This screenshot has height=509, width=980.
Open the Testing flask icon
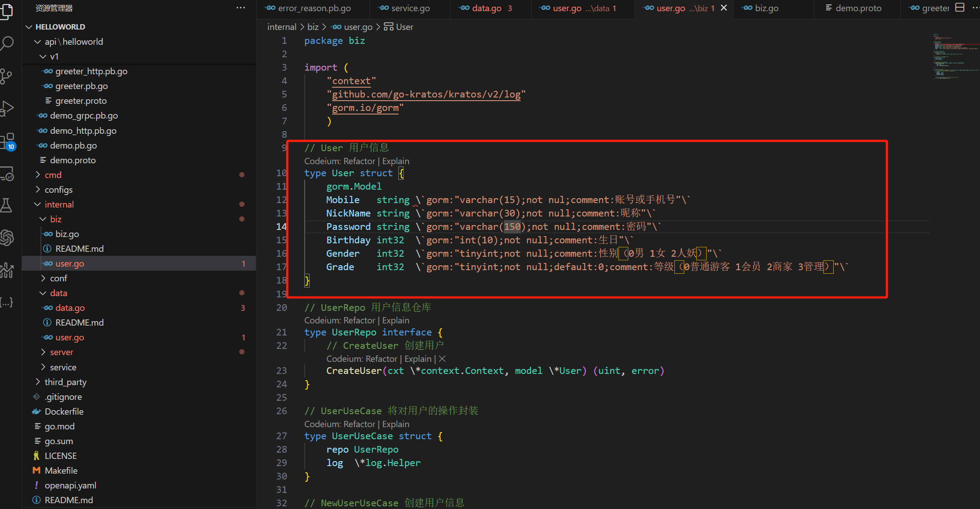(6, 205)
